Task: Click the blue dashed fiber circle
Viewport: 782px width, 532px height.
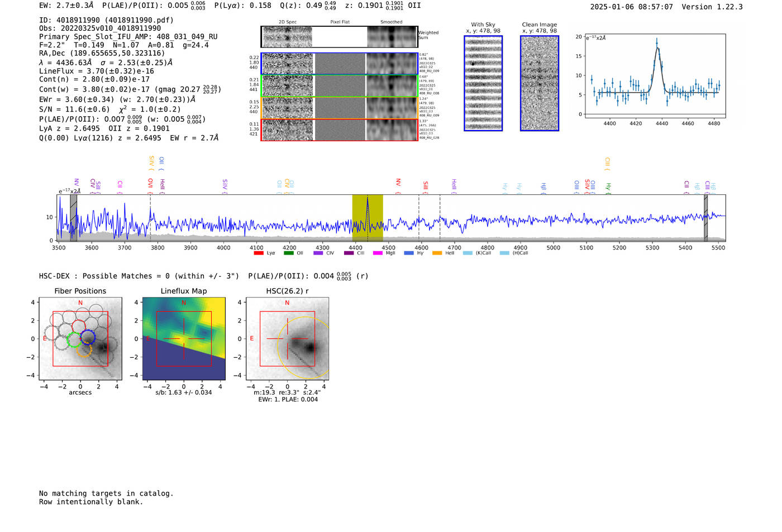Action: click(88, 337)
